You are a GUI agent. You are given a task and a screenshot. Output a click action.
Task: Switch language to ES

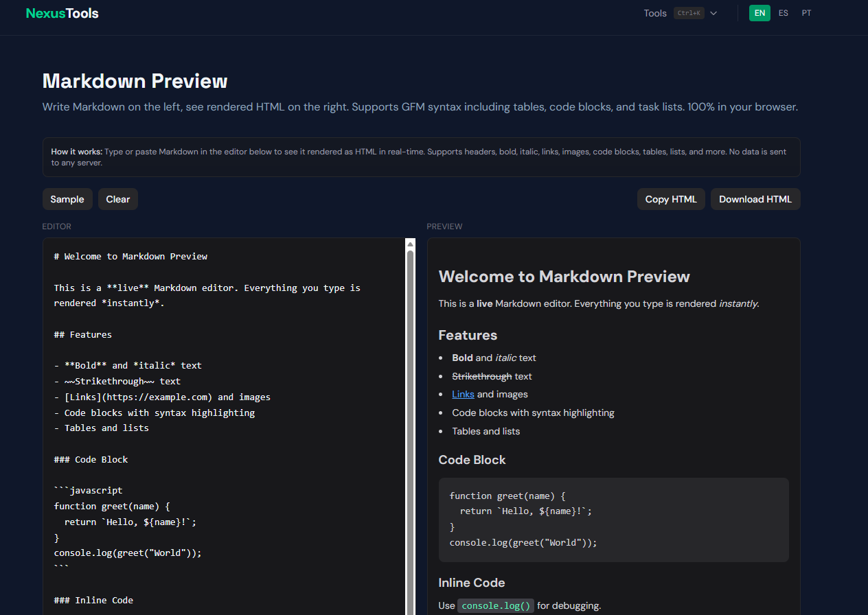784,13
